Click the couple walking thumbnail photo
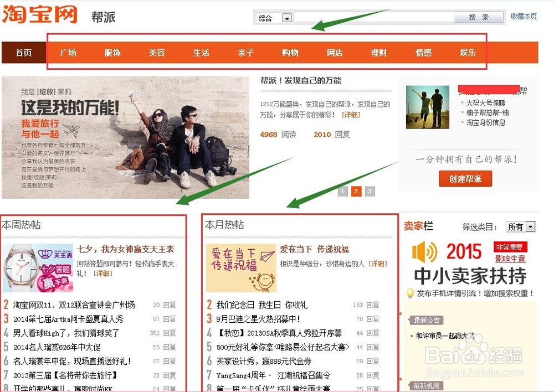Screen dimensions: 554x392 pos(428,107)
